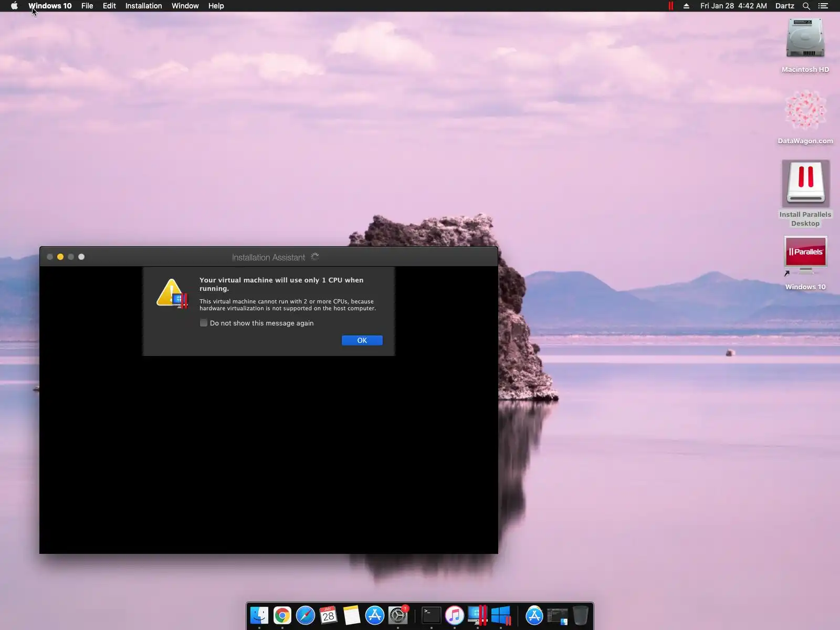This screenshot has height=630, width=840.
Task: Click the warning icon in the CPU alert
Action: pyautogui.click(x=172, y=293)
